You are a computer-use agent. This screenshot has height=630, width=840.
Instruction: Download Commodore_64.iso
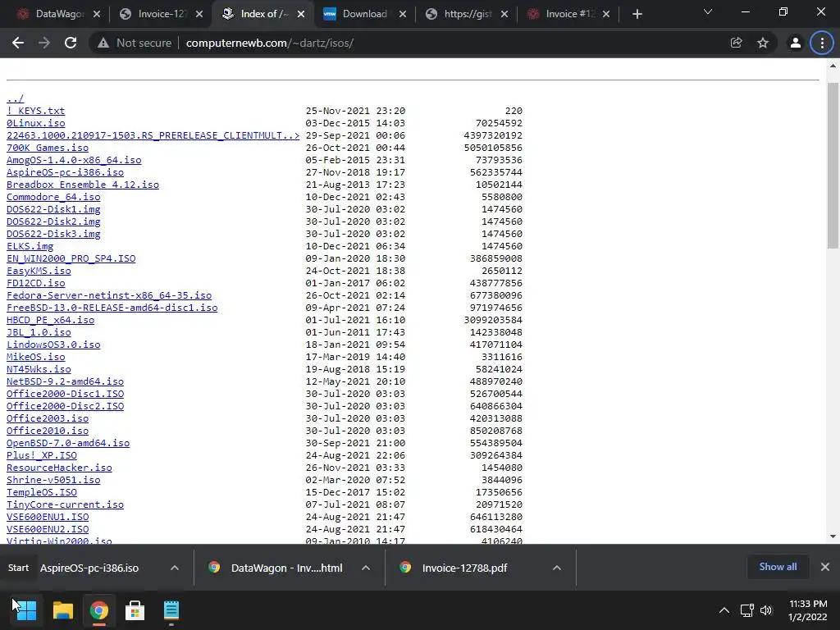point(53,197)
